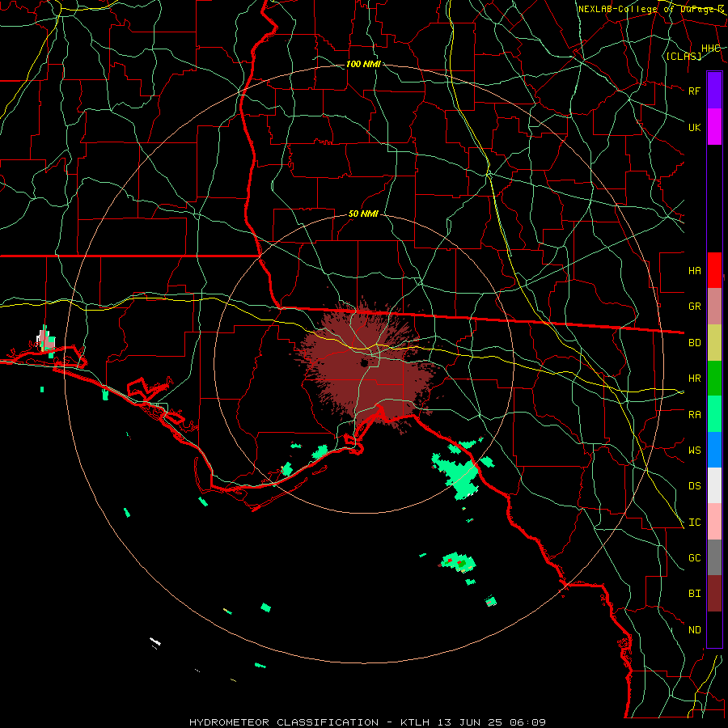The image size is (728, 728).
Task: Click the HHC product code text
Action: click(711, 49)
